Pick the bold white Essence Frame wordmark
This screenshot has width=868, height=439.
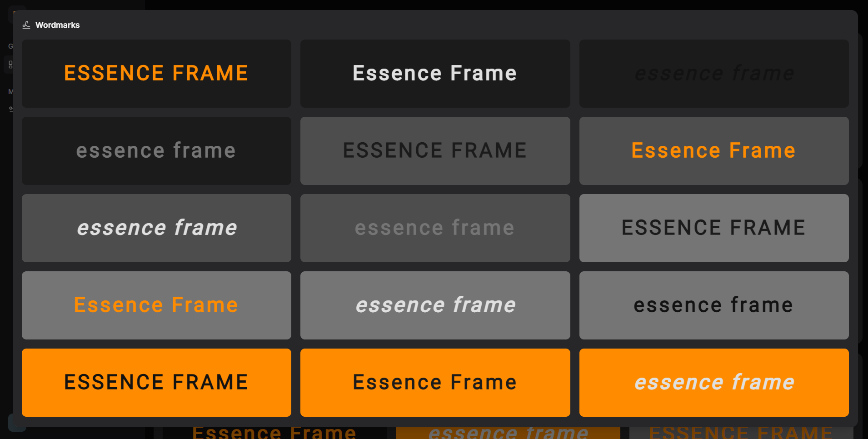point(434,73)
